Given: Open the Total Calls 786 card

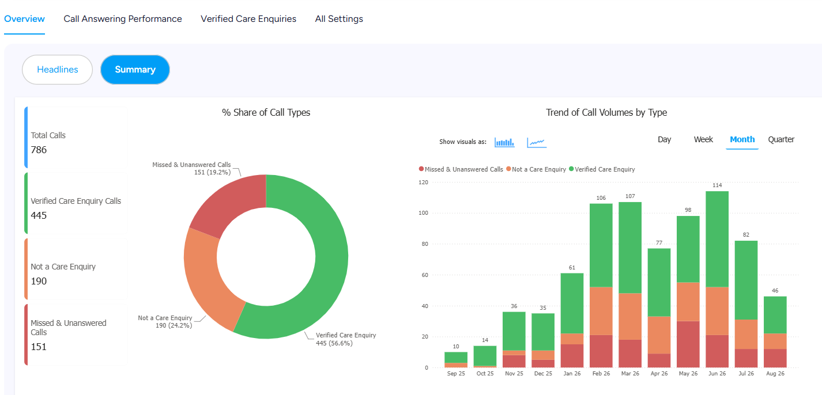Looking at the screenshot, I should click(x=76, y=139).
